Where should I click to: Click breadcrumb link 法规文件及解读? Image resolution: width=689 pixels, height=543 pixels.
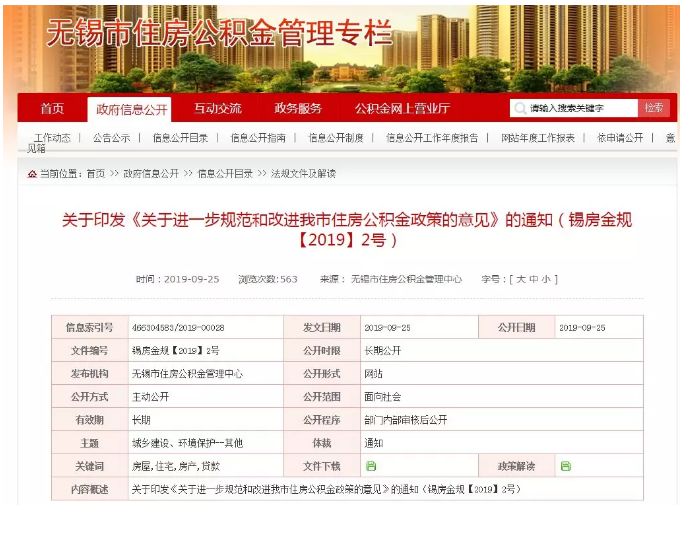click(303, 174)
